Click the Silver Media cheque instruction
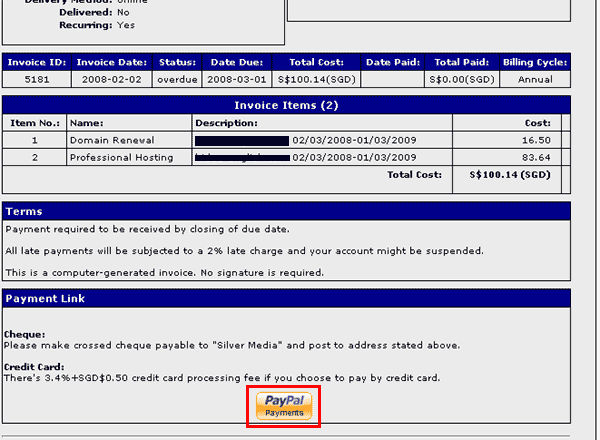The width and height of the screenshot is (600, 440). [232, 345]
